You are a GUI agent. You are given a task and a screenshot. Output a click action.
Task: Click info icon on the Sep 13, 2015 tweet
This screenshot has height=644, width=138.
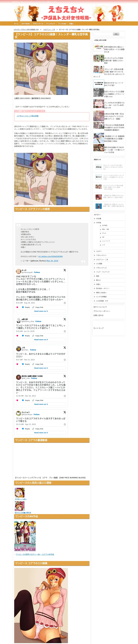(65, 424)
